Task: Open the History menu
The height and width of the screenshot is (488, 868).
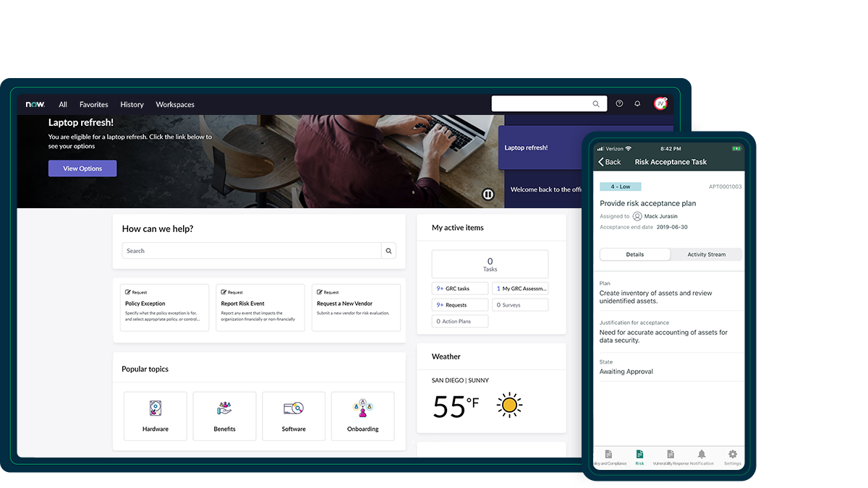Action: click(132, 104)
